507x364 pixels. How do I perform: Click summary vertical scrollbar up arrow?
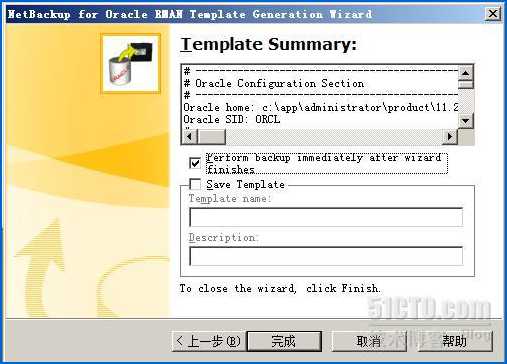(x=466, y=72)
